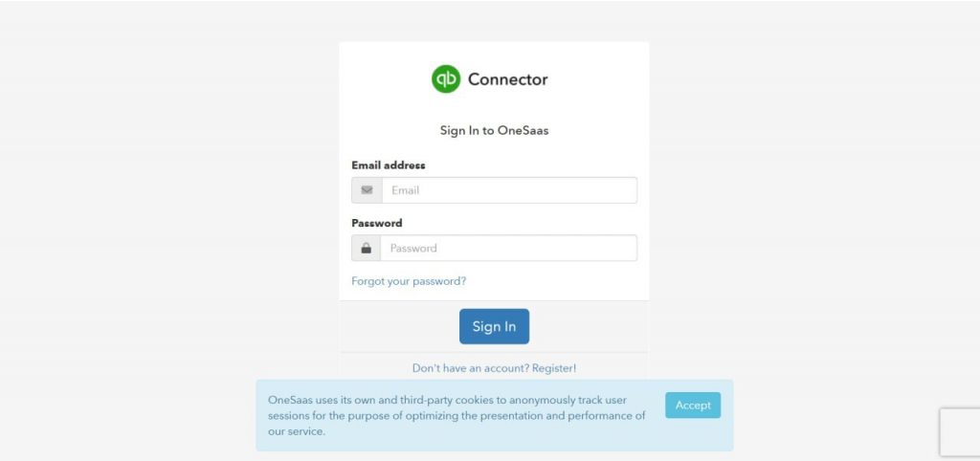Focus the Email input field
The height and width of the screenshot is (461, 980).
[x=508, y=190]
